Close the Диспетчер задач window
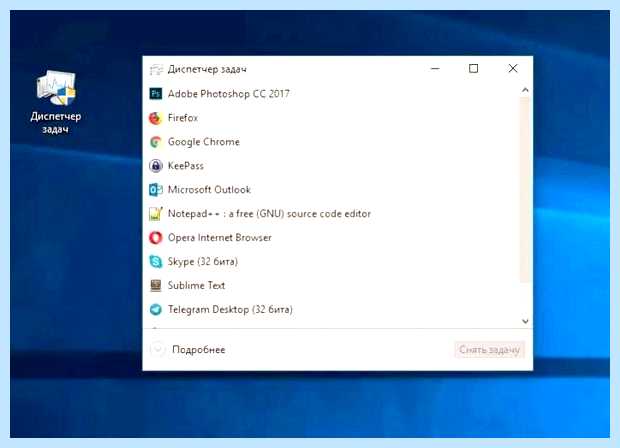Viewport: 620px width, 448px height. pos(513,69)
